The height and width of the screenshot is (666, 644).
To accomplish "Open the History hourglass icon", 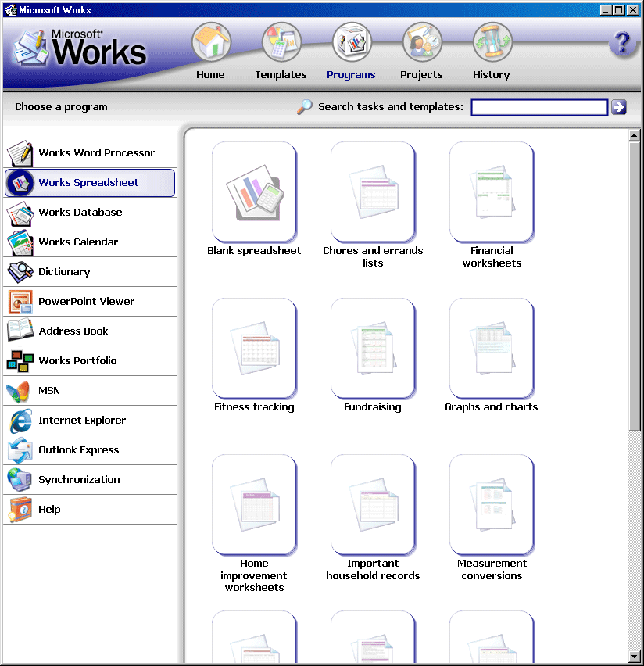I will 493,42.
